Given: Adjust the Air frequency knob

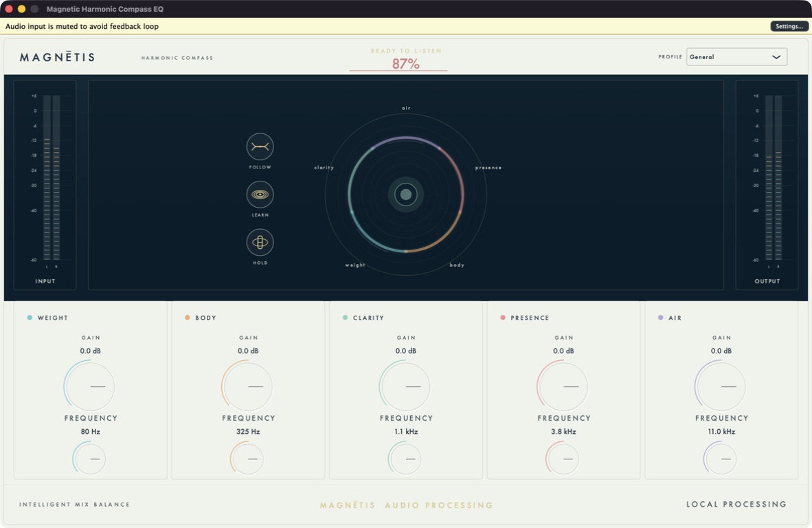Looking at the screenshot, I should pos(721,459).
